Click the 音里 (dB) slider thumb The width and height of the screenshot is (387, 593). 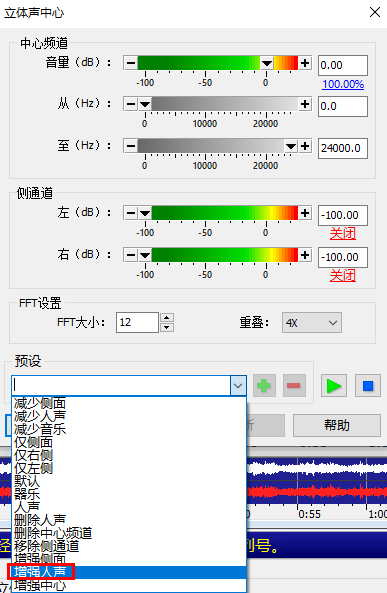click(267, 63)
